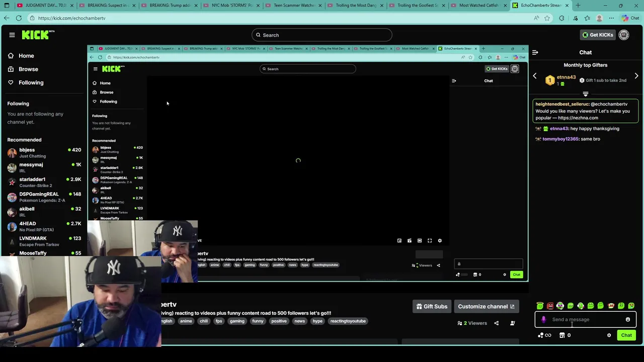Screen dimensions: 644x362
Task: Open recommended channel akibell
Action: click(x=44, y=212)
